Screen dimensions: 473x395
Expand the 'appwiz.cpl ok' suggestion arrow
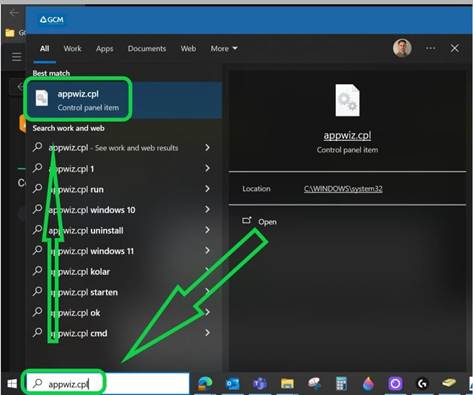click(x=207, y=312)
